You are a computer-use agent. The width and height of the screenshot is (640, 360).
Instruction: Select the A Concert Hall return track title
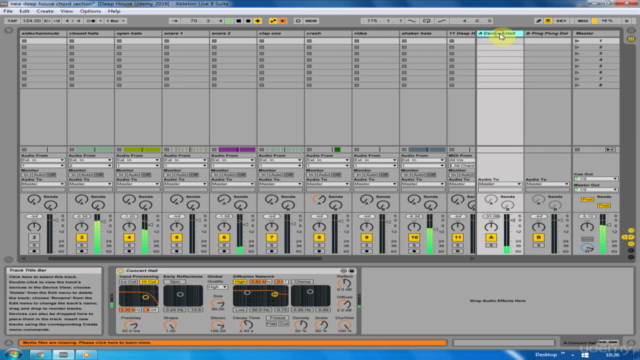[500, 33]
